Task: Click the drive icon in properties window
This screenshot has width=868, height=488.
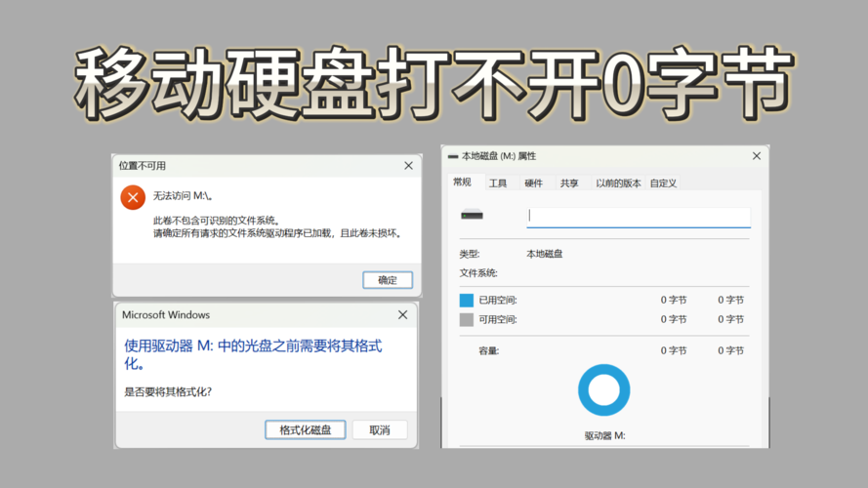Action: 473,215
